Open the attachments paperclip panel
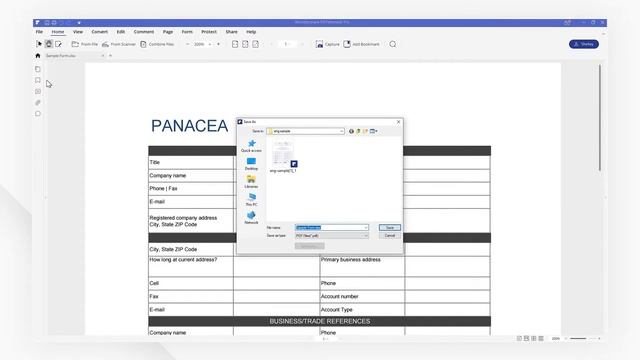This screenshot has width=640, height=360. point(38,102)
